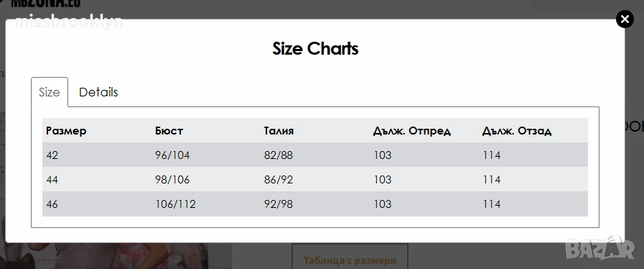Click the Талия column header
Viewport: 644px width, 269px height.
click(x=279, y=131)
